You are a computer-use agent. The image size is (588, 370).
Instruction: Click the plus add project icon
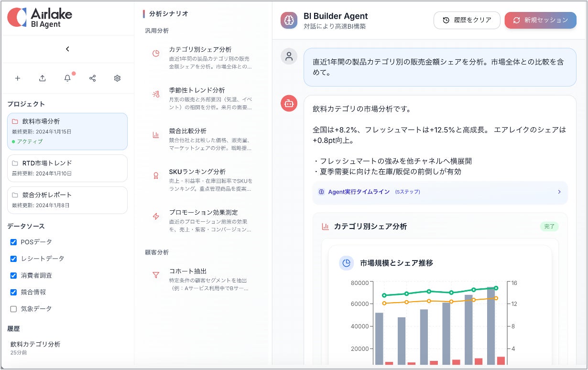pos(18,78)
